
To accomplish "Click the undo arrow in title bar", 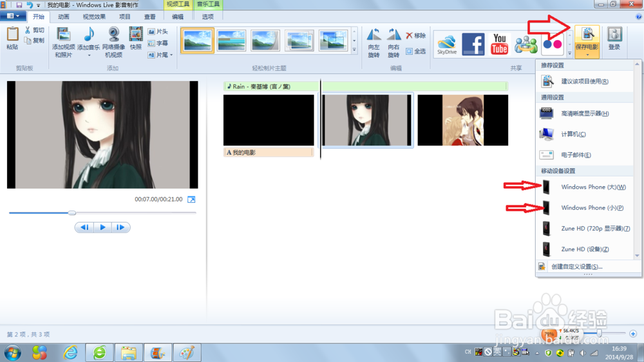I will (30, 5).
